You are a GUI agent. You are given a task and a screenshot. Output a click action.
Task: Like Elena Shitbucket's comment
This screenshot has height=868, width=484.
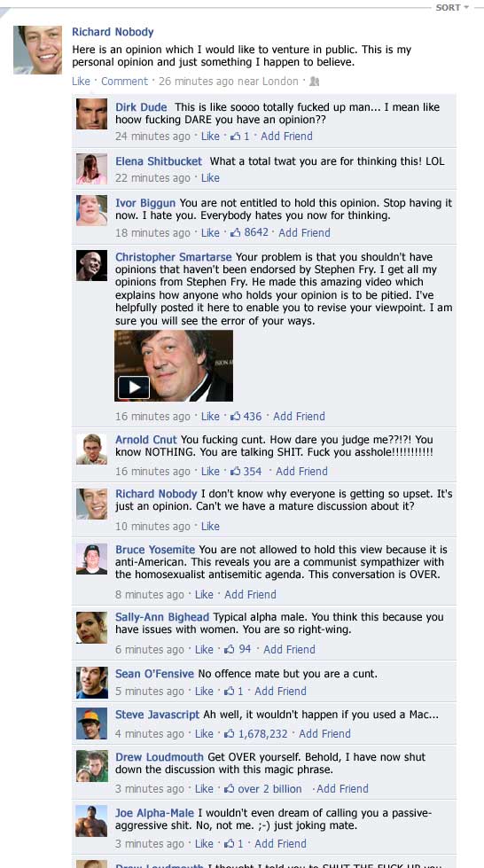click(210, 177)
